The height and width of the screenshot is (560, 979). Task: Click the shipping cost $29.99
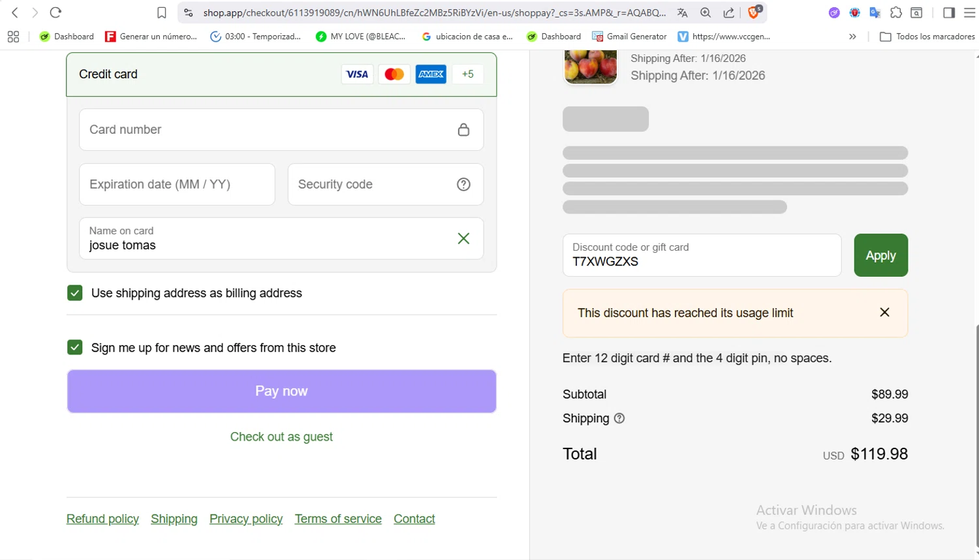pos(890,418)
